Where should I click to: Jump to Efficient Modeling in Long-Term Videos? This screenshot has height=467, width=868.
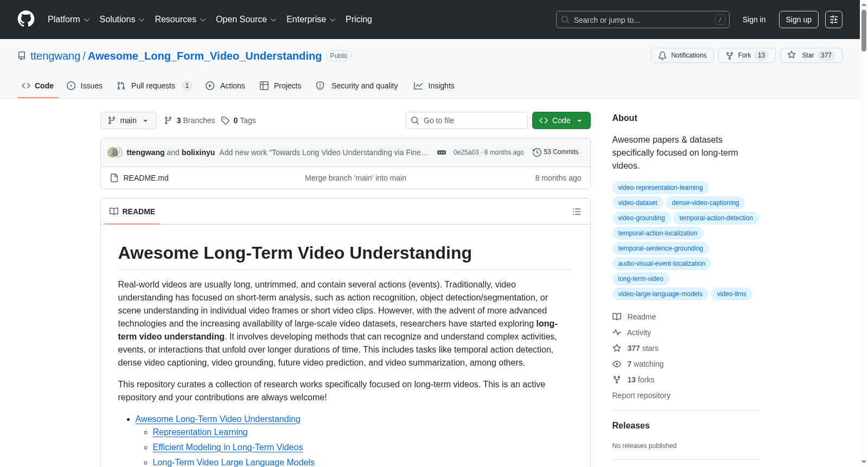(x=228, y=447)
